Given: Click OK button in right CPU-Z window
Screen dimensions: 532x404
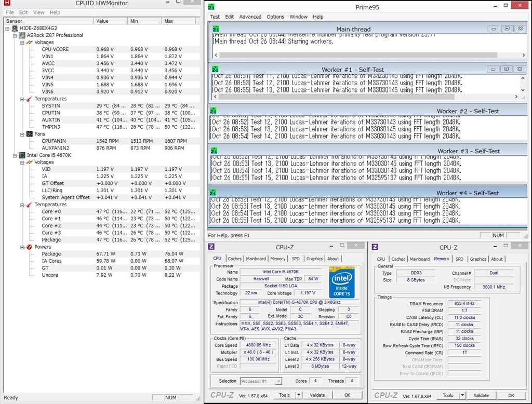Looking at the screenshot, I should click(x=511, y=396).
